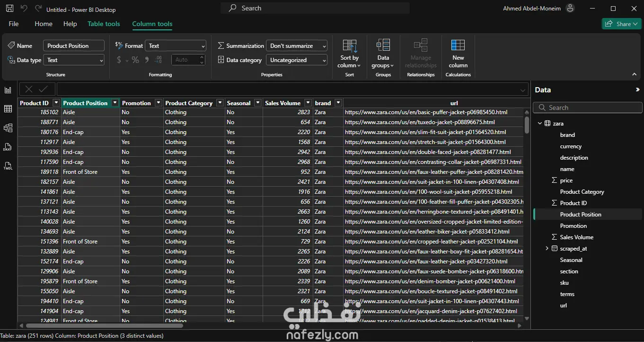Click the Sales Volume cell 2968

point(287,162)
